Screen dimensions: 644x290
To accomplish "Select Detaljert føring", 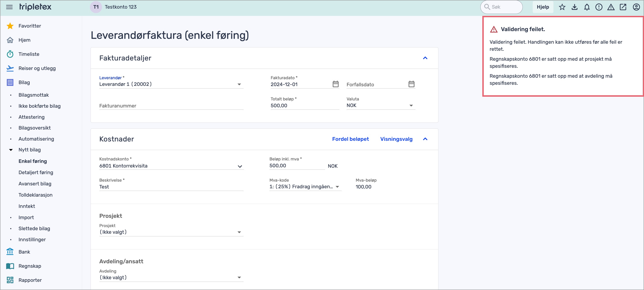I will click(36, 172).
